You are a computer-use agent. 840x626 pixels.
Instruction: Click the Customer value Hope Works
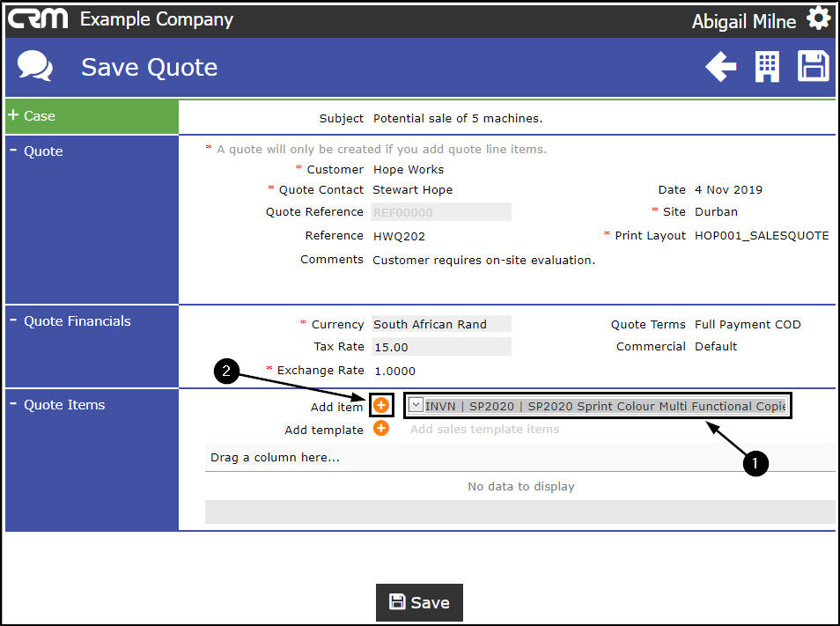(409, 170)
